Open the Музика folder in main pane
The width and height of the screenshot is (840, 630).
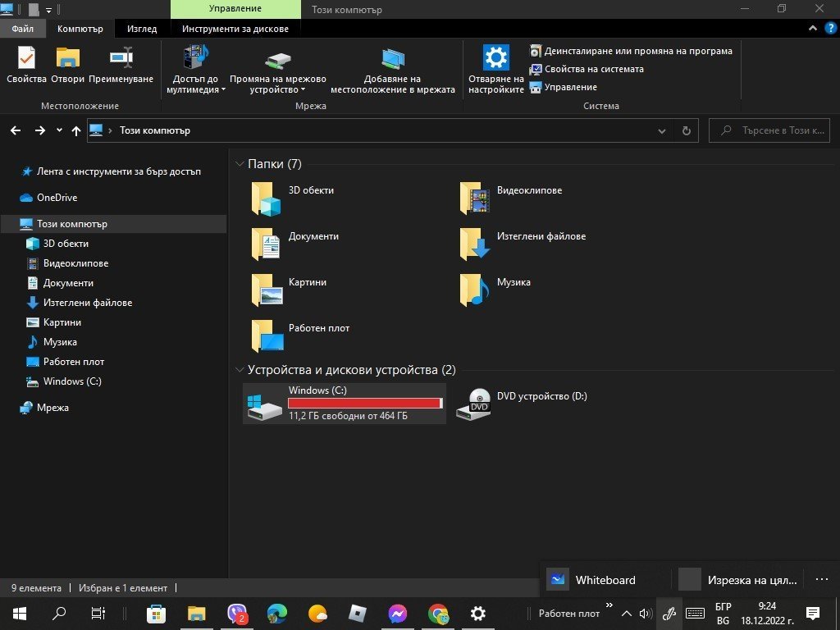pyautogui.click(x=475, y=289)
